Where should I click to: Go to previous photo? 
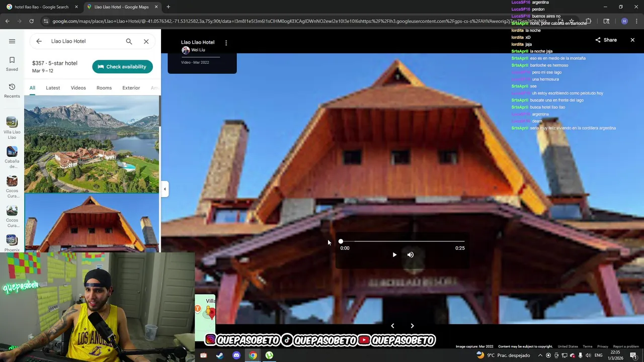click(x=392, y=326)
